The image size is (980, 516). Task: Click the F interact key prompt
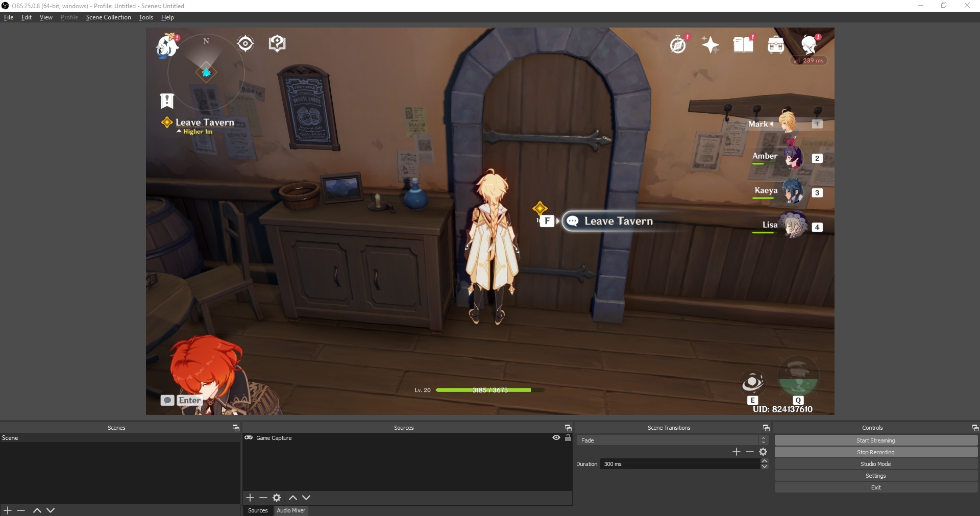[547, 221]
